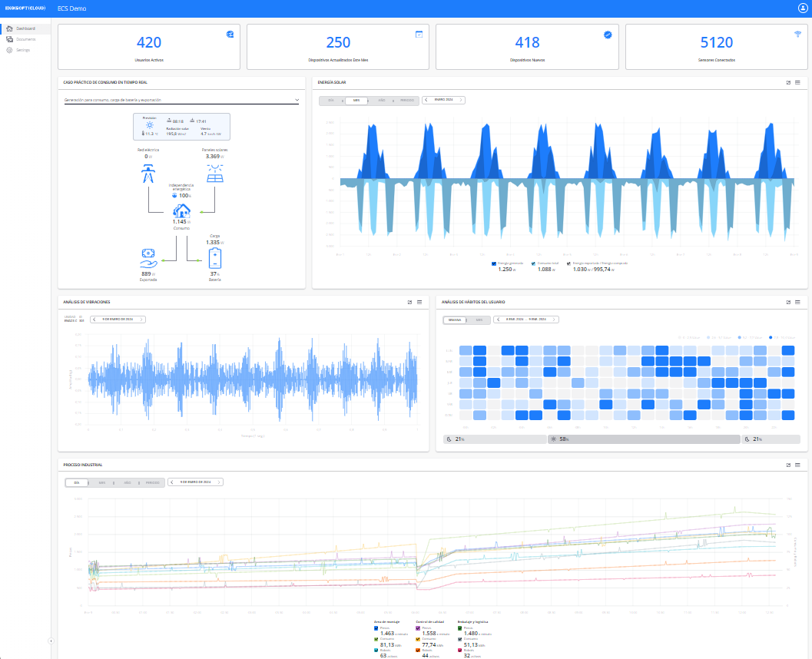
Task: Toggle the Consumo total legend checkbox
Action: pyautogui.click(x=534, y=261)
